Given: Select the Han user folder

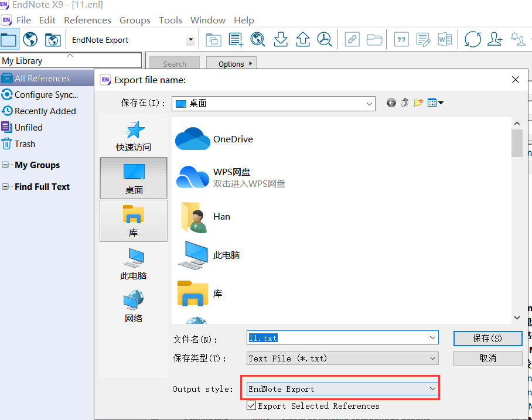Looking at the screenshot, I should pyautogui.click(x=206, y=217).
